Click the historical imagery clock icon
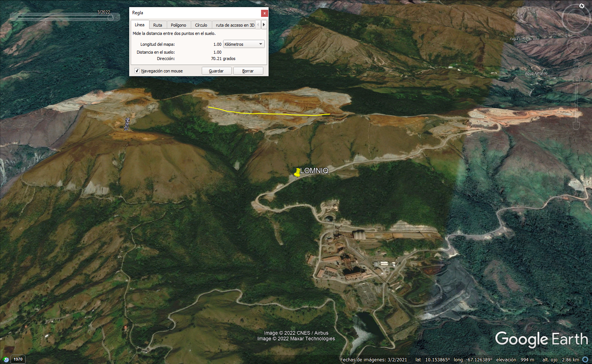Screen dimensions: 592x364 point(6,359)
